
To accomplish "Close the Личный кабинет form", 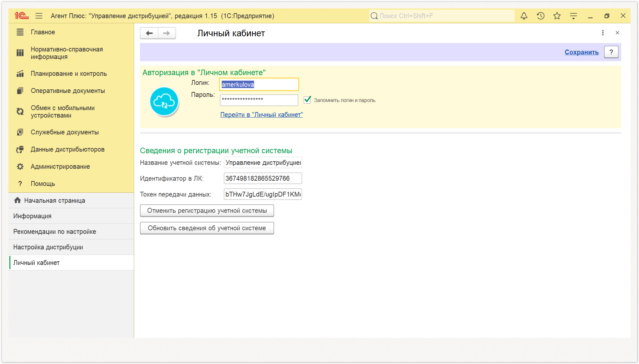I will (618, 33).
